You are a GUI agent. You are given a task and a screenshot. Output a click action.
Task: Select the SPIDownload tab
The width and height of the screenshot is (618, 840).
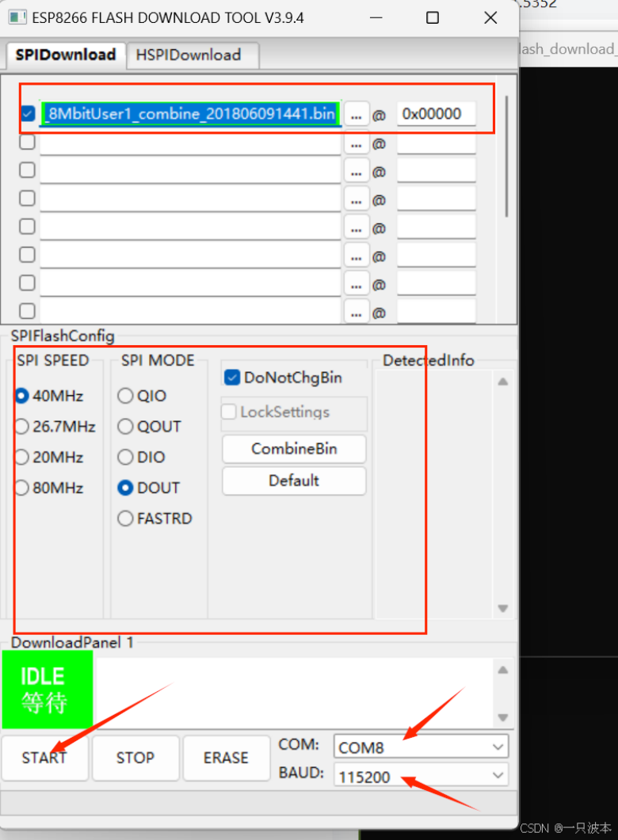pyautogui.click(x=66, y=55)
